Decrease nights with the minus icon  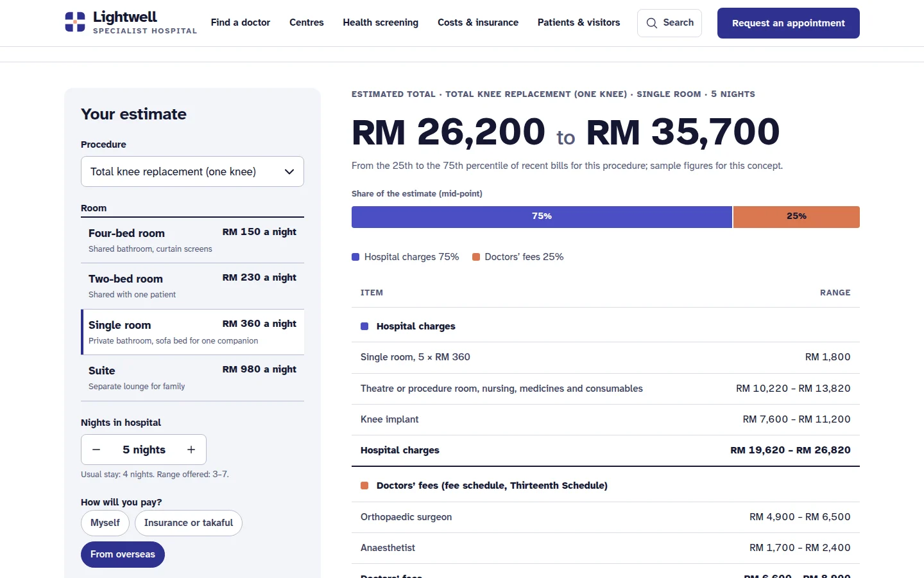[x=96, y=450]
